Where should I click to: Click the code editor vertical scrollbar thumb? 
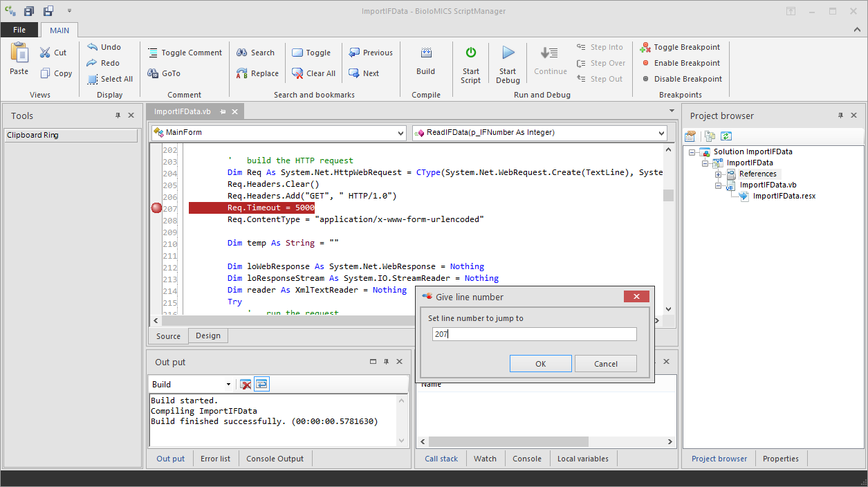(x=668, y=195)
